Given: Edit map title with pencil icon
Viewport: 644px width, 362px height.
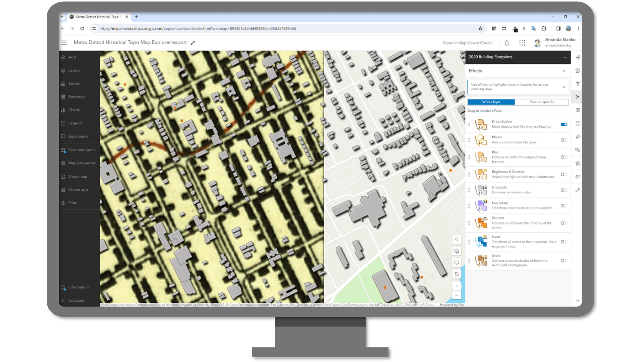Looking at the screenshot, I should click(x=193, y=43).
